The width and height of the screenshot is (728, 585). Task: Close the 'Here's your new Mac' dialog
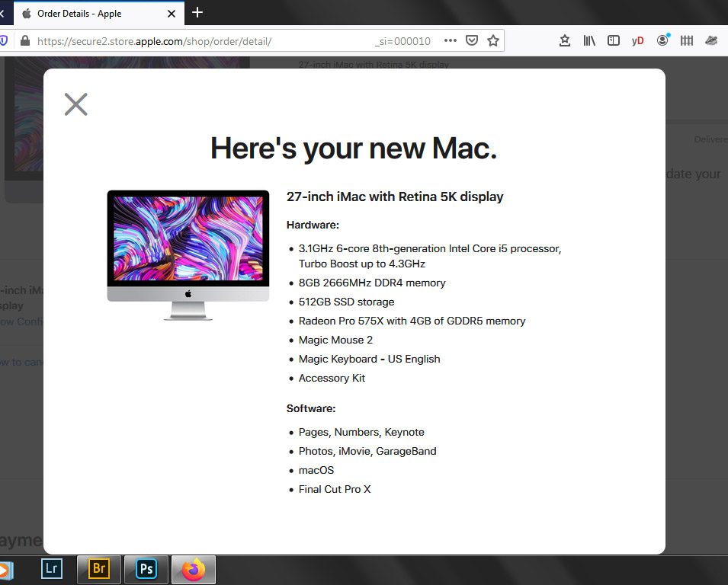click(75, 104)
